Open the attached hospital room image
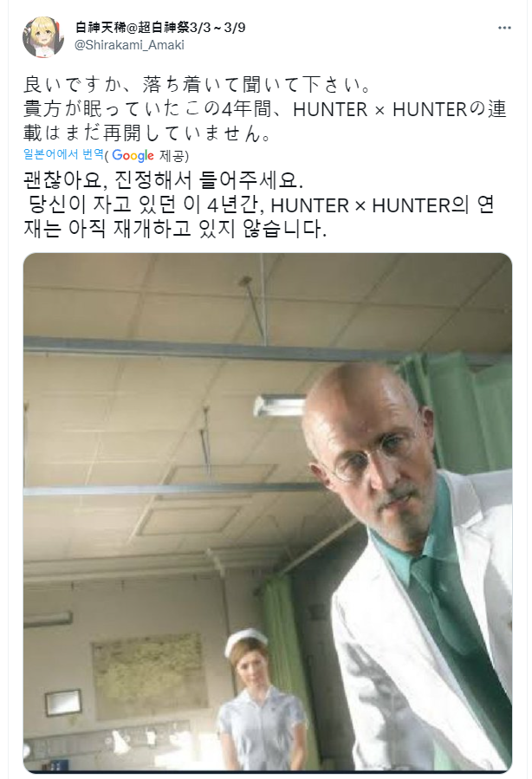Image resolution: width=532 pixels, height=779 pixels. [267, 512]
